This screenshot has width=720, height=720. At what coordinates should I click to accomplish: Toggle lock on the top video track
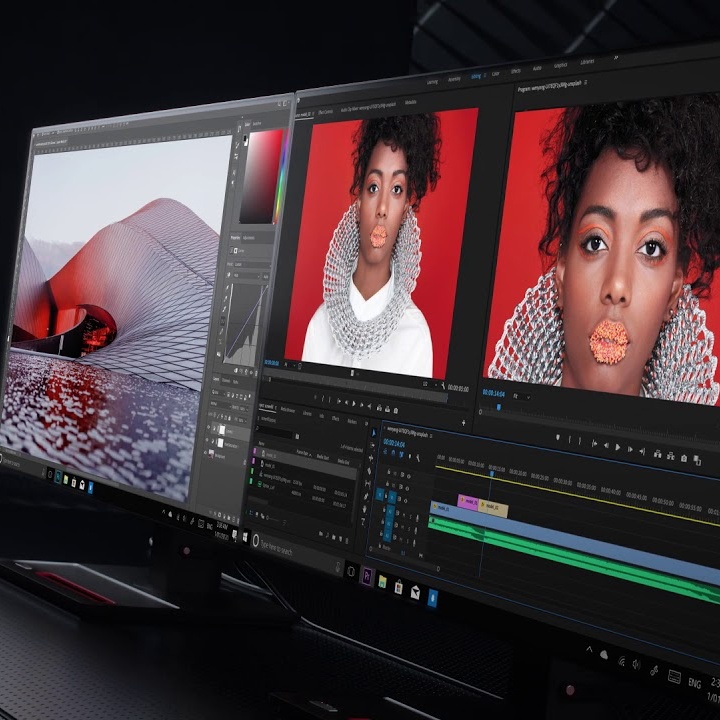coord(389,472)
